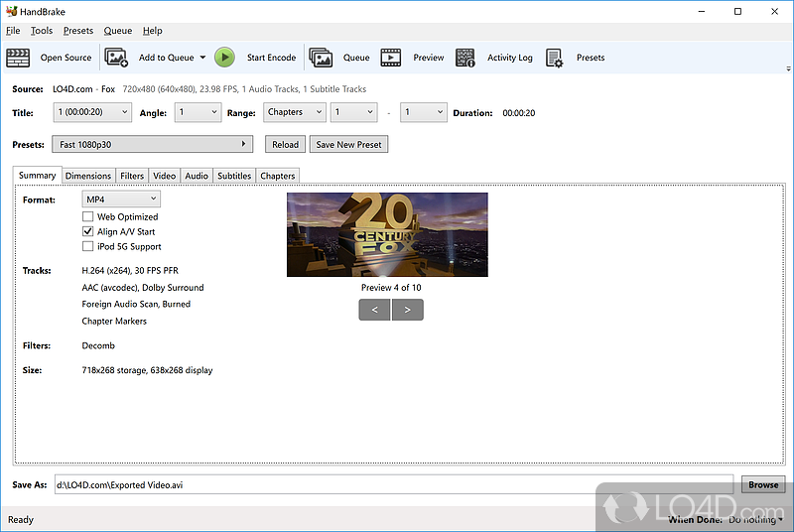Open the start chapter dropdown
794x532 pixels.
[354, 112]
